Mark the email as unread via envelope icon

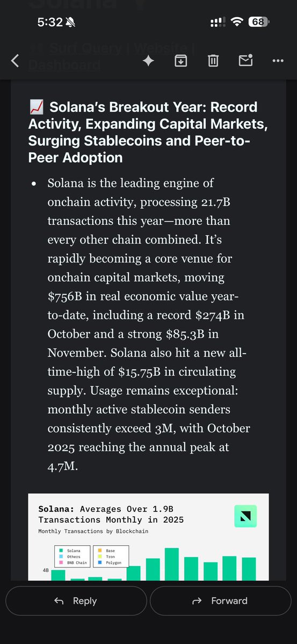[x=246, y=61]
